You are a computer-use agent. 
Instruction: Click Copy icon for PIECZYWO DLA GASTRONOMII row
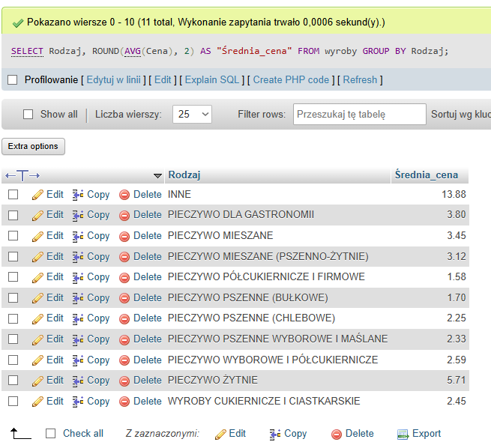point(78,215)
